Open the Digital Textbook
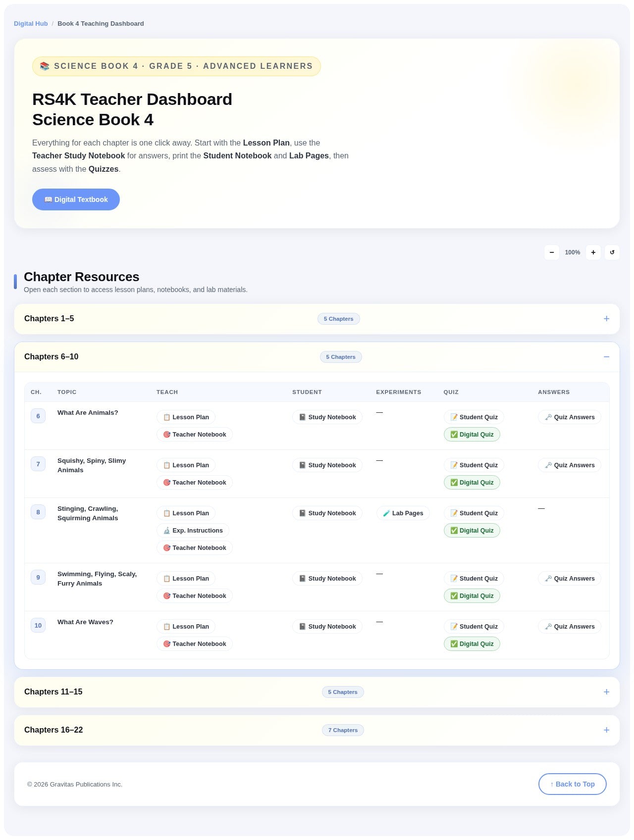This screenshot has width=634, height=840. click(x=76, y=199)
